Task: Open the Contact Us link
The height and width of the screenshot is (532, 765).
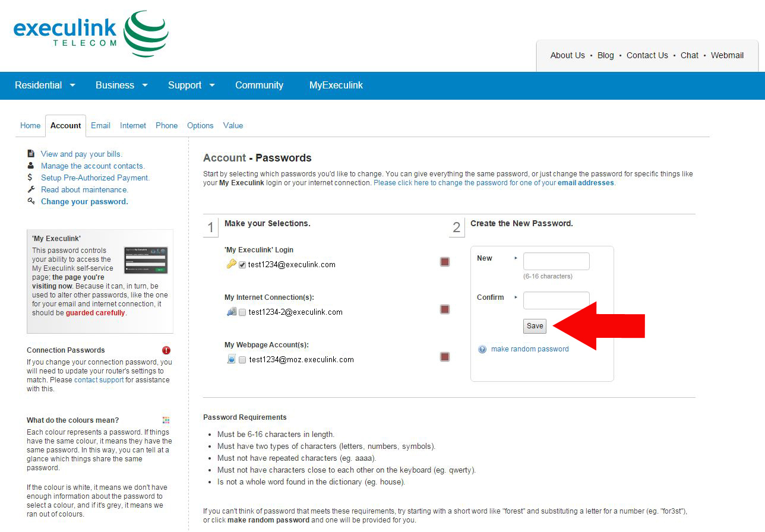Action: pos(647,55)
